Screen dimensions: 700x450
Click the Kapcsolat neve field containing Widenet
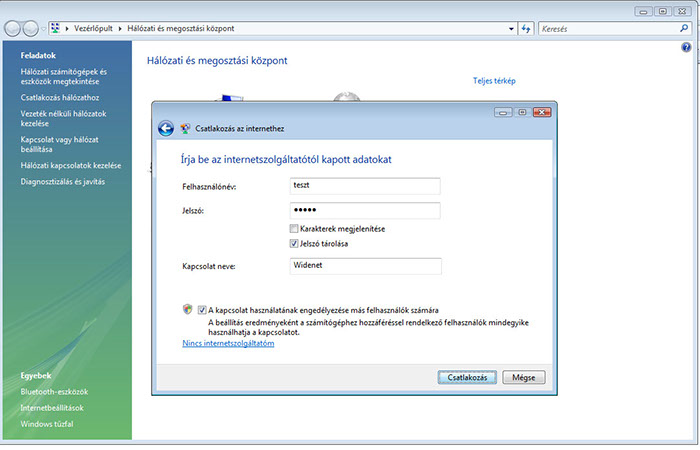click(366, 266)
